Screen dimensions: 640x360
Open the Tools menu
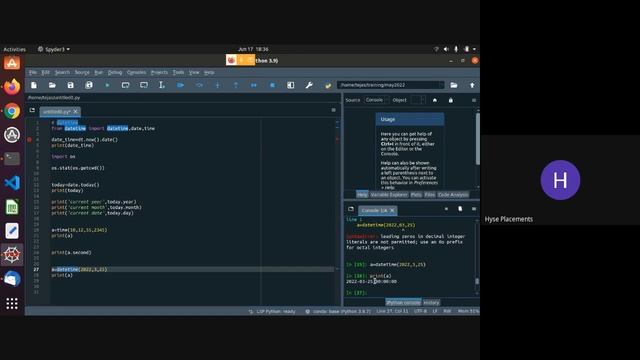click(x=178, y=72)
